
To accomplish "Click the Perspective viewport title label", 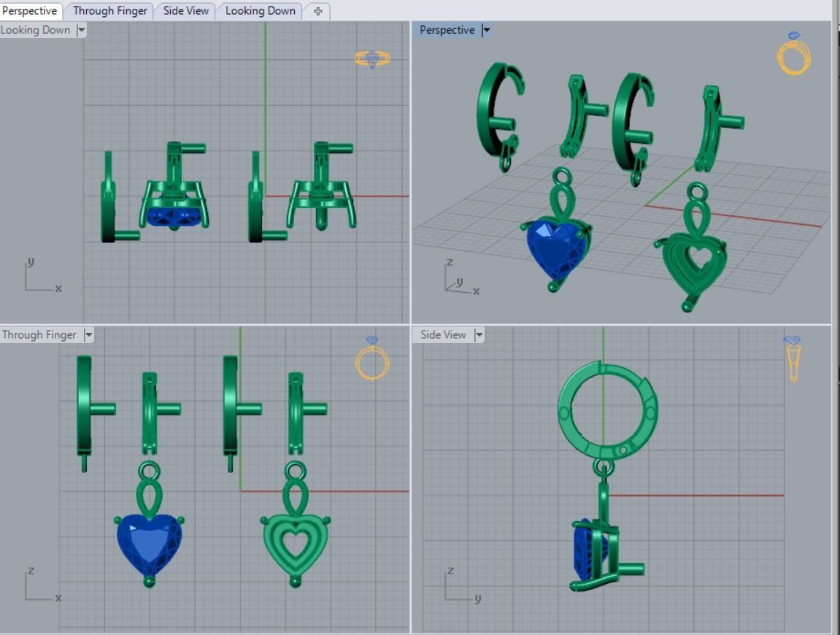I will (447, 30).
